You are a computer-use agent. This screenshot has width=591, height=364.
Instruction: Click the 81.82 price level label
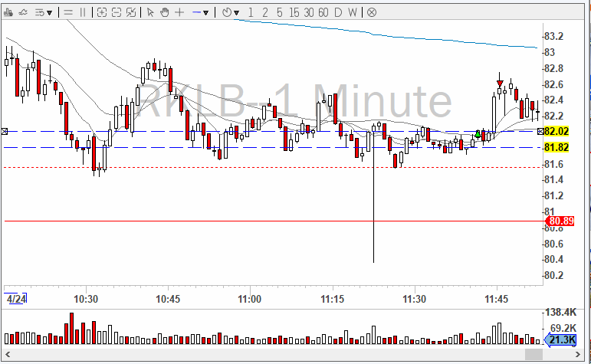click(x=557, y=147)
